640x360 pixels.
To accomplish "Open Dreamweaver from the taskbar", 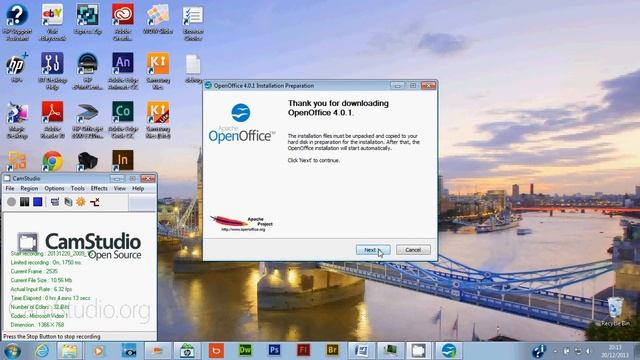I will pos(245,350).
